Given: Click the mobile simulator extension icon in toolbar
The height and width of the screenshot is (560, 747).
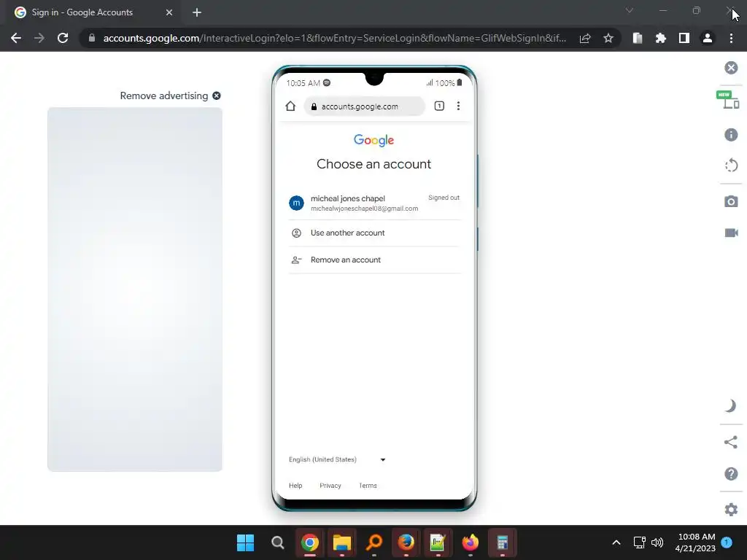Looking at the screenshot, I should (x=638, y=38).
